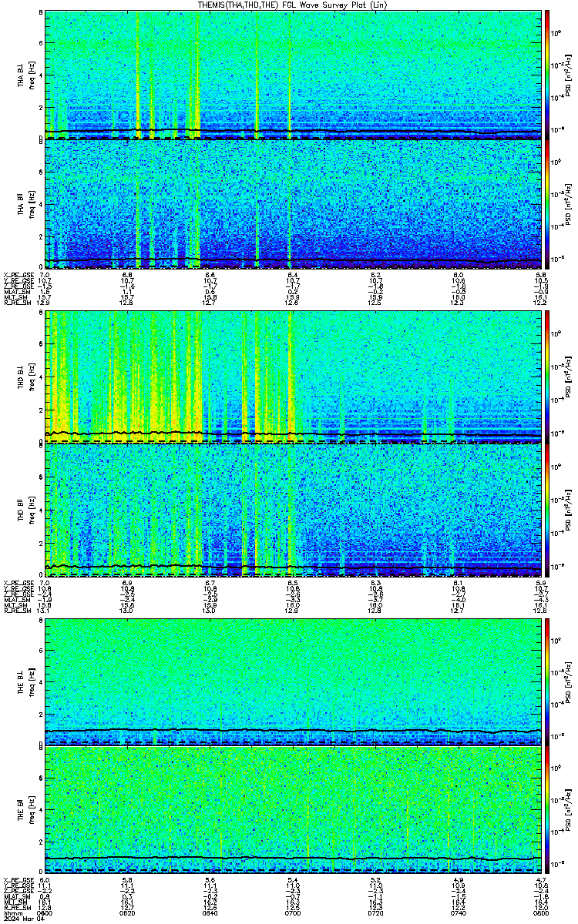Click the color bar beside THD B-parallel panel

pyautogui.click(x=546, y=510)
